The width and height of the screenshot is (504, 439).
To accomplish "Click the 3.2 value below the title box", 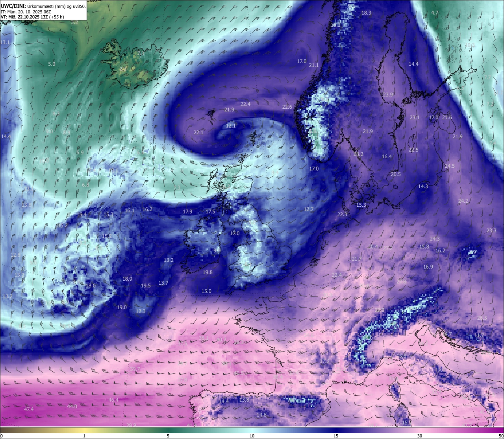I will (74, 22).
